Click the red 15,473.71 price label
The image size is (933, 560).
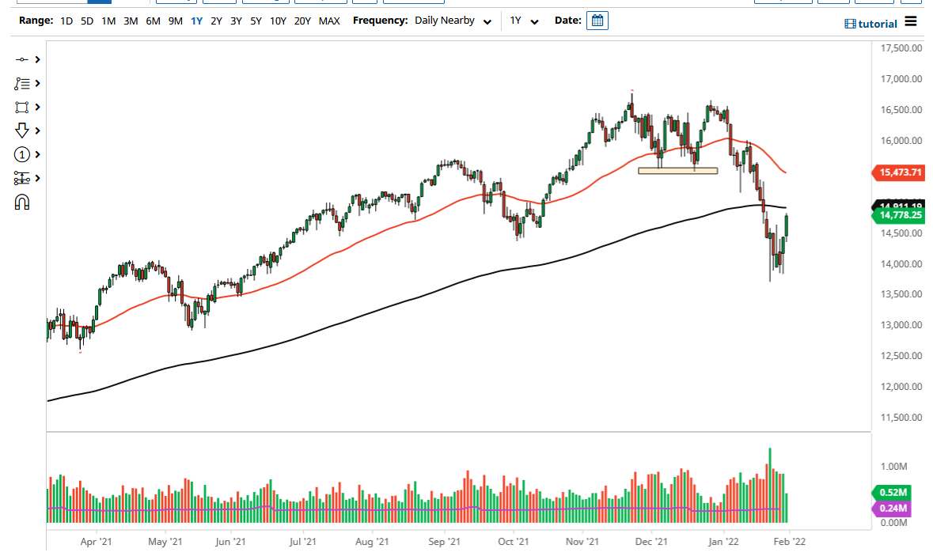(x=898, y=171)
